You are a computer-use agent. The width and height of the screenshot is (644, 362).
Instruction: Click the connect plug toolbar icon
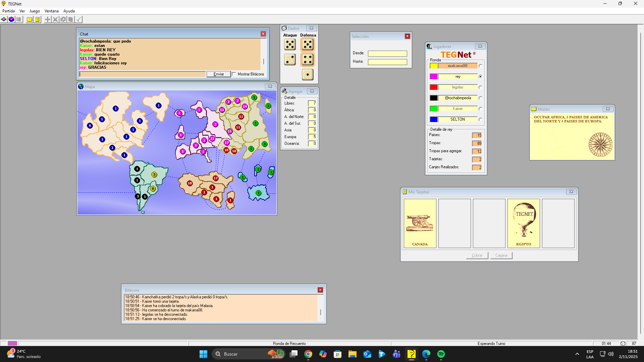[x=4, y=19]
